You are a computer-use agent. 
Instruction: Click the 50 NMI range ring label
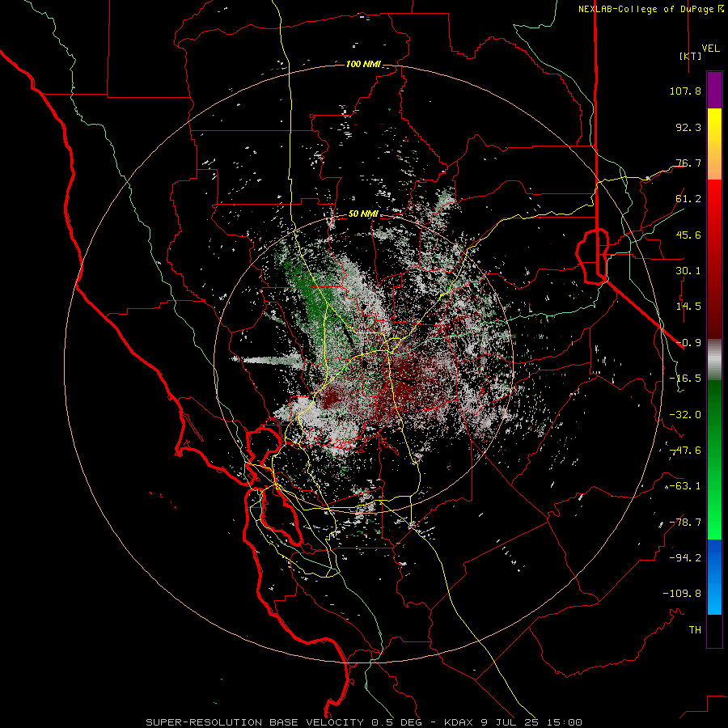coord(363,214)
